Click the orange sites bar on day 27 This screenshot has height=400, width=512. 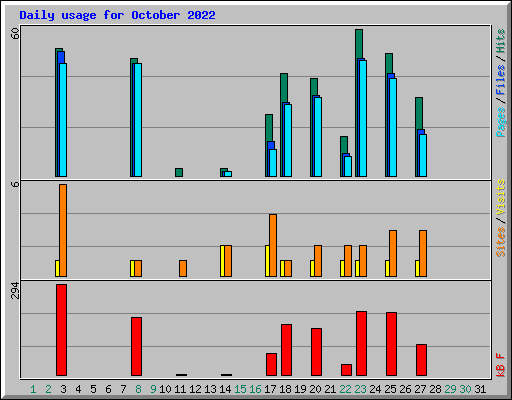[x=423, y=253]
